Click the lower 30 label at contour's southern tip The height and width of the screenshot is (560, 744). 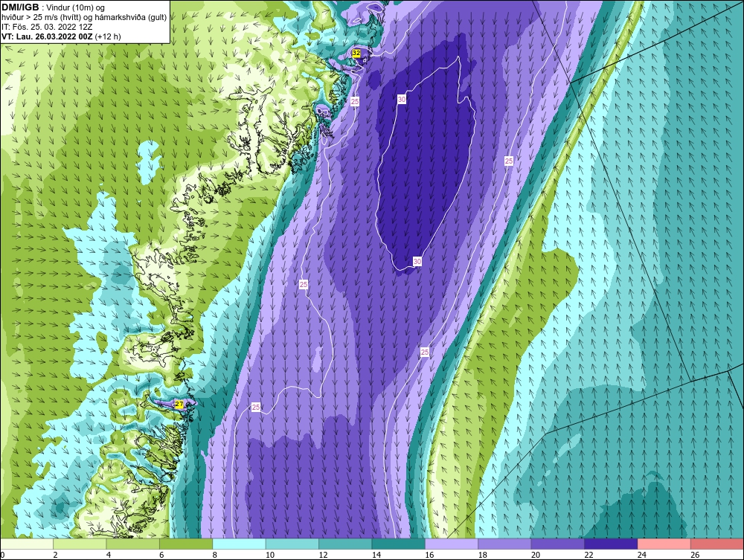[x=417, y=261]
